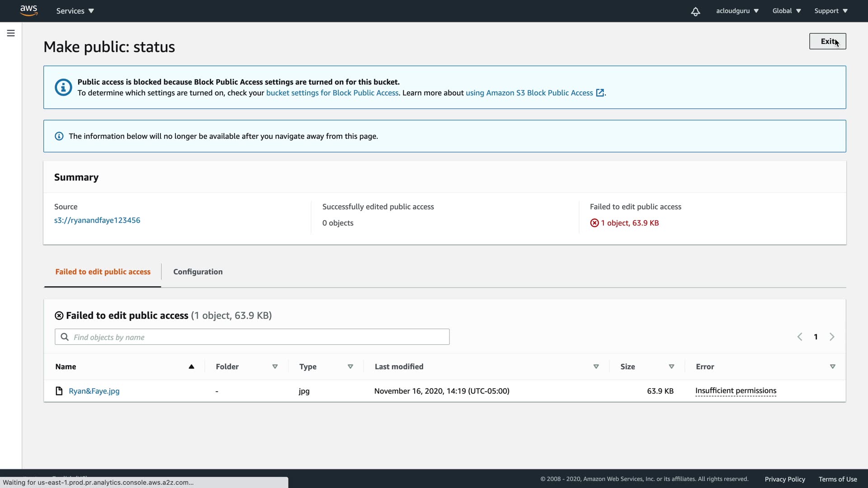Viewport: 868px width, 488px height.
Task: Click the Exit button
Action: click(x=827, y=41)
